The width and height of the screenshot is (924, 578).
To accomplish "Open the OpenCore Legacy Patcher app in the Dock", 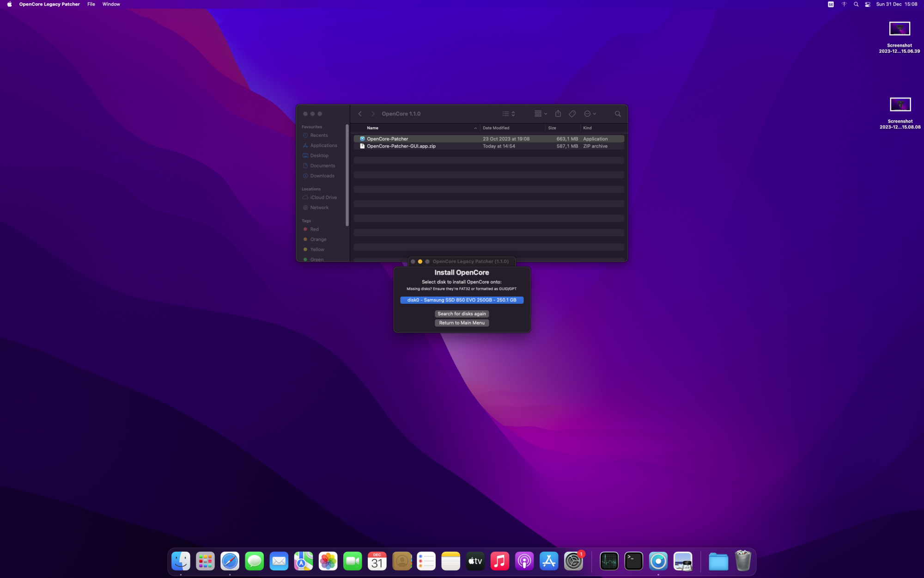I will point(658,561).
